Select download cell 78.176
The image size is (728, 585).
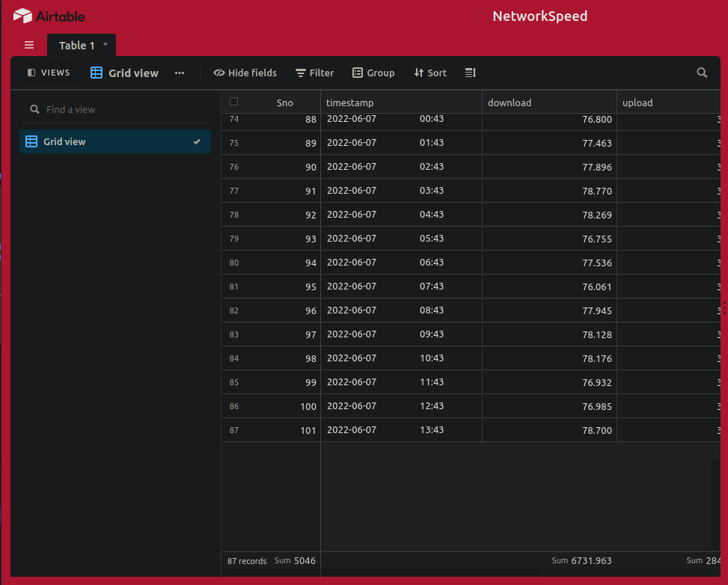coord(549,358)
